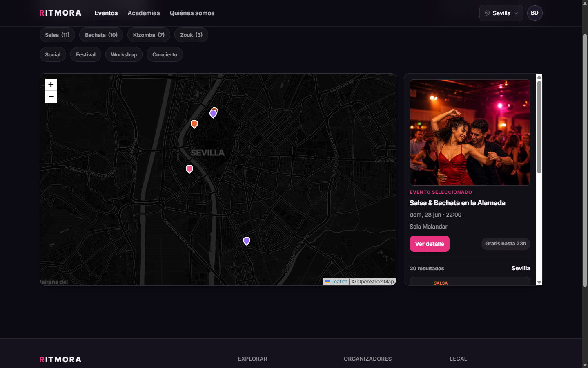Click the page scrollbar up arrow
Screen dimensions: 588x368
click(585, 3)
